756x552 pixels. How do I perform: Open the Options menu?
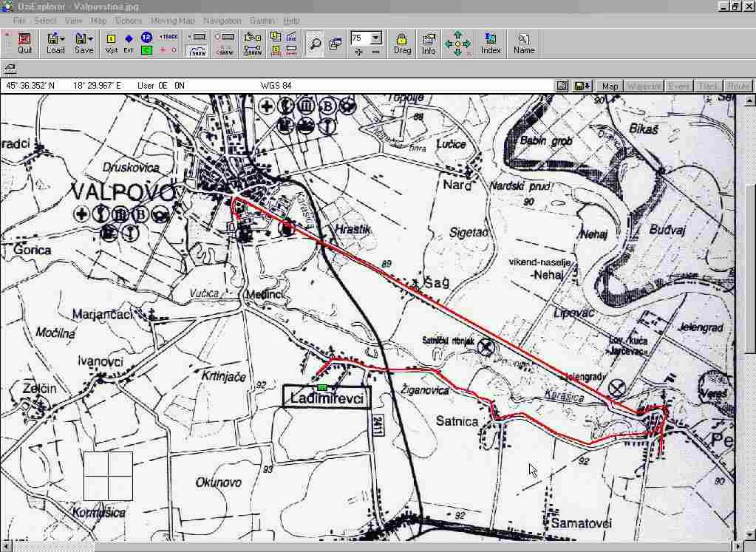point(129,21)
